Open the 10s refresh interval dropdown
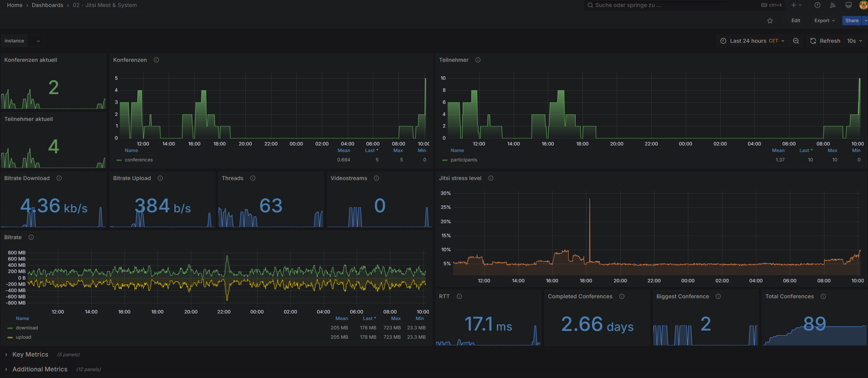Screen dimensions: 868x378 coord(854,41)
